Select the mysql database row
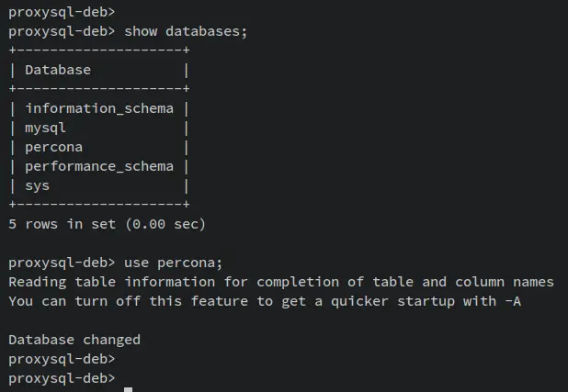The width and height of the screenshot is (568, 392). click(x=46, y=128)
